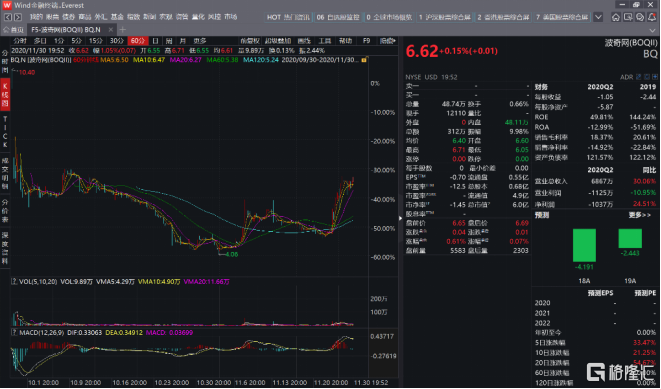Navigate forward with the right arrow icon
Image resolution: width=661 pixels, height=389 pixels.
click(18, 17)
